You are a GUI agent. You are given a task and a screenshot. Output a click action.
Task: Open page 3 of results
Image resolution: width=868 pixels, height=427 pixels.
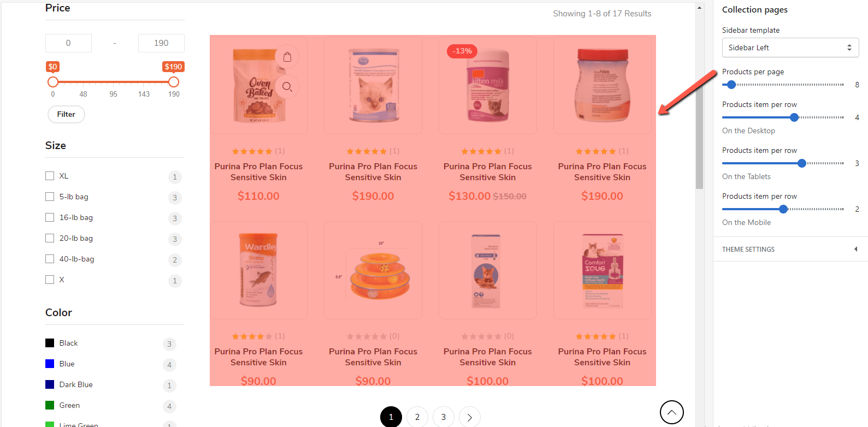[x=444, y=417]
